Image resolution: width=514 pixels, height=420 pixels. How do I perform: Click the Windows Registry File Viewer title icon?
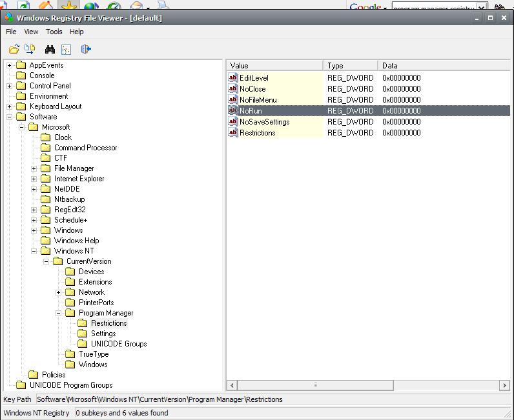point(9,17)
